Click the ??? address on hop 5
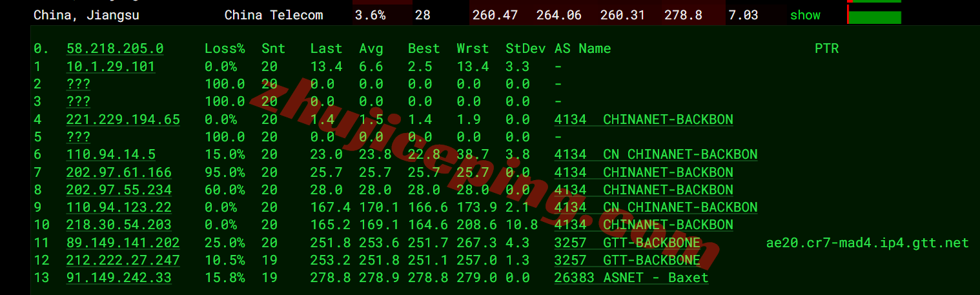Viewport: 980px width, 295px height. tap(78, 137)
